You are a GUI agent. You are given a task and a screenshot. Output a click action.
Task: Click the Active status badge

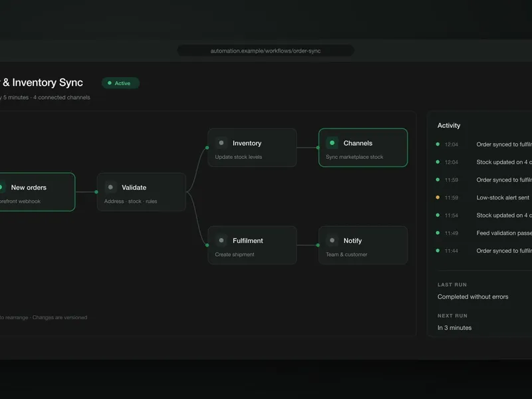[x=120, y=83]
